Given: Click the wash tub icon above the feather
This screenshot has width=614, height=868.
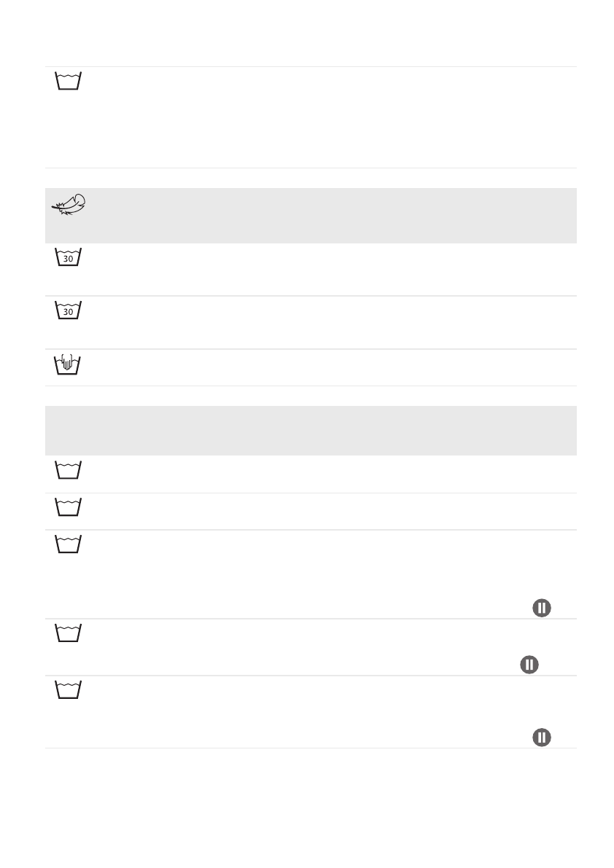Looking at the screenshot, I should click(69, 81).
